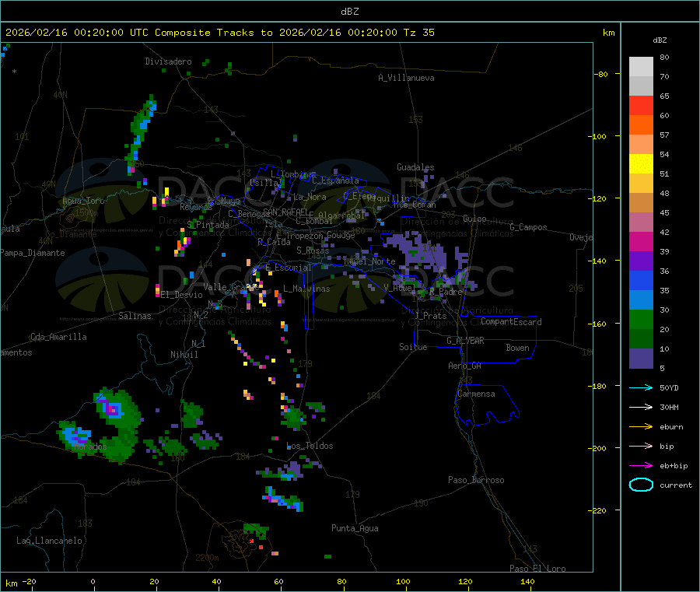
Task: Click the green 20-30 dBZ swatch
Action: (x=641, y=319)
